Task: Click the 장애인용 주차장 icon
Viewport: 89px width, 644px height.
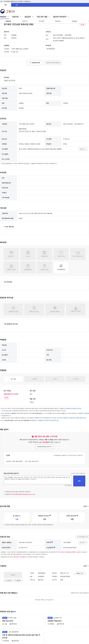Action: point(13,309)
